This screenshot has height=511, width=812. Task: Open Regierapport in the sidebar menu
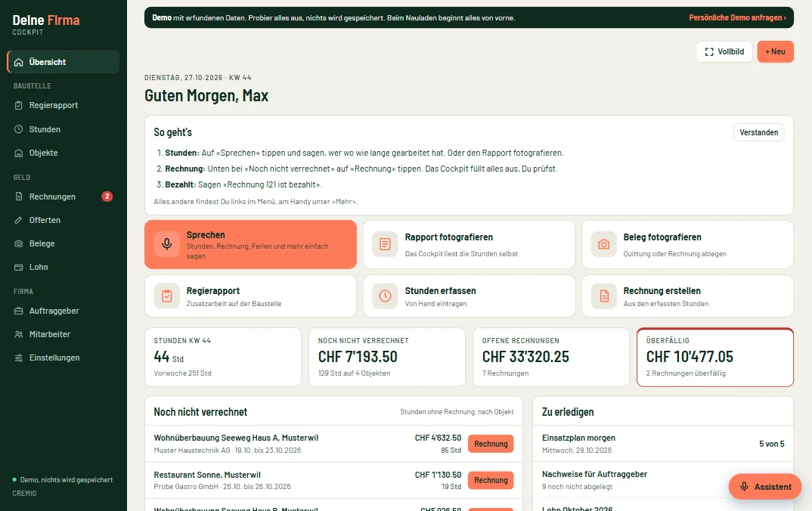pos(64,105)
